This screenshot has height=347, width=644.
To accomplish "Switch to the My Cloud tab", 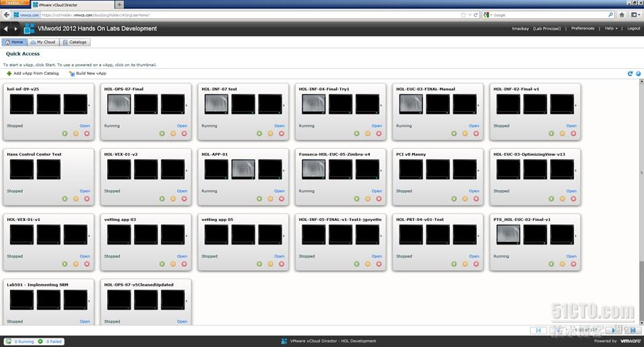I will [x=43, y=42].
